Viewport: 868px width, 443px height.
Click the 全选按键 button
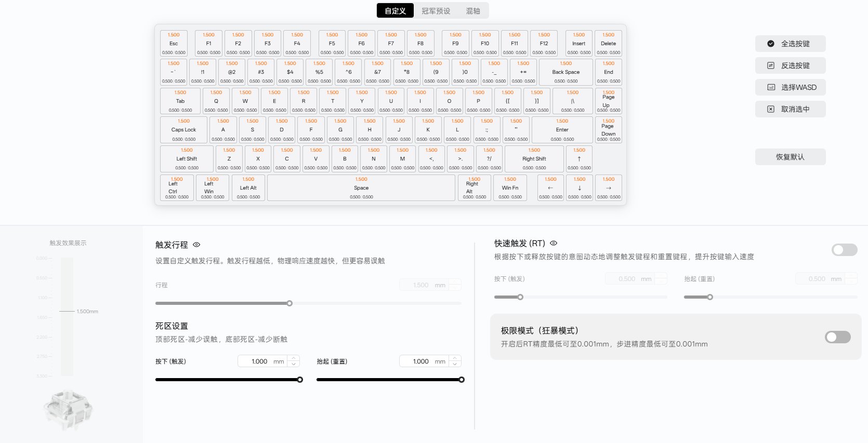pos(790,44)
